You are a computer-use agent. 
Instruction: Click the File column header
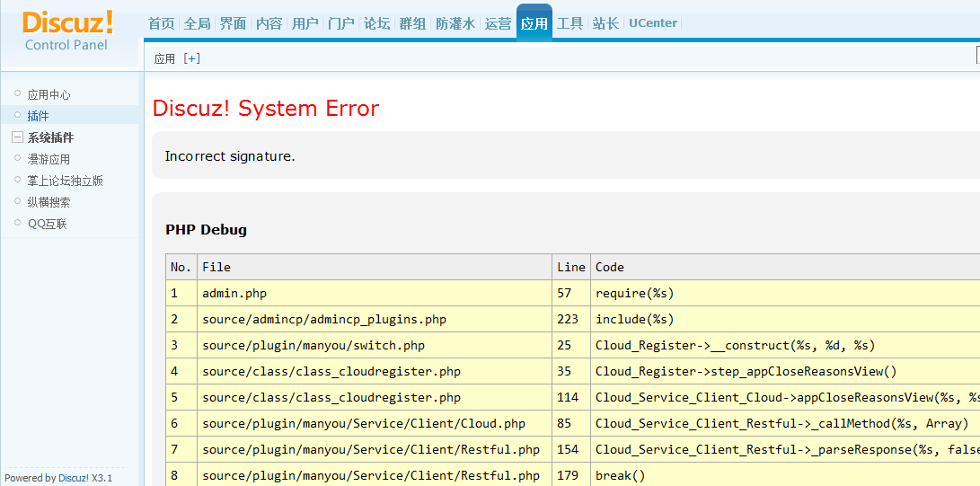375,267
